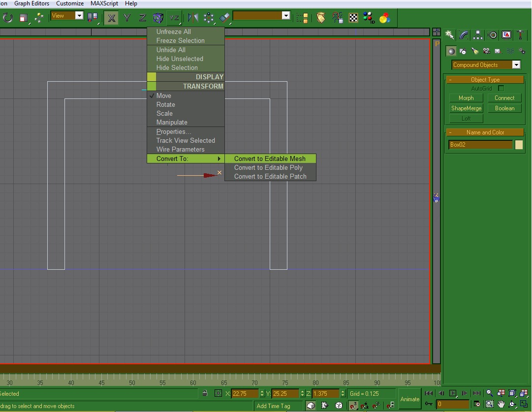532x412 pixels.
Task: Switch to the Create command panel tab
Action: pyautogui.click(x=449, y=35)
